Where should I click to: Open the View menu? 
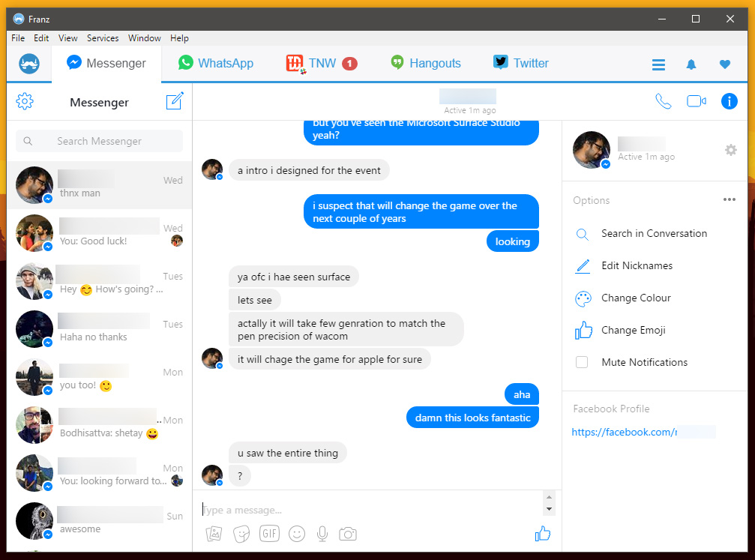pos(68,38)
